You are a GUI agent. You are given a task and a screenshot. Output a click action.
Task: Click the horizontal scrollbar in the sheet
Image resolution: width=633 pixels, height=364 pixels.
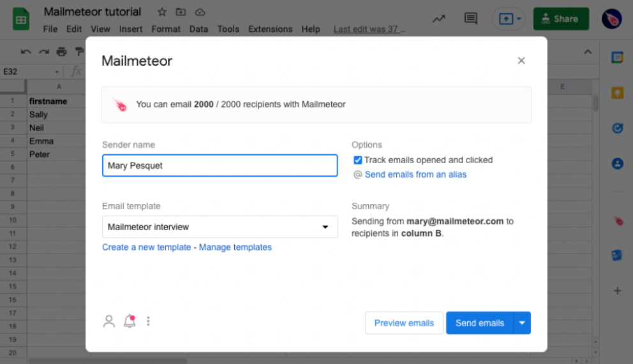tap(108, 361)
